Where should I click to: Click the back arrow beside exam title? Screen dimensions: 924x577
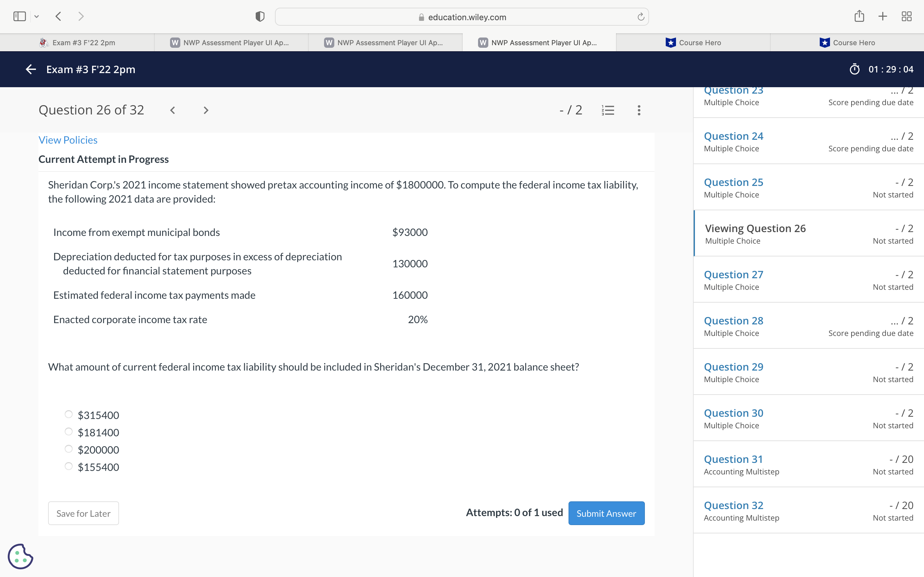pyautogui.click(x=30, y=69)
